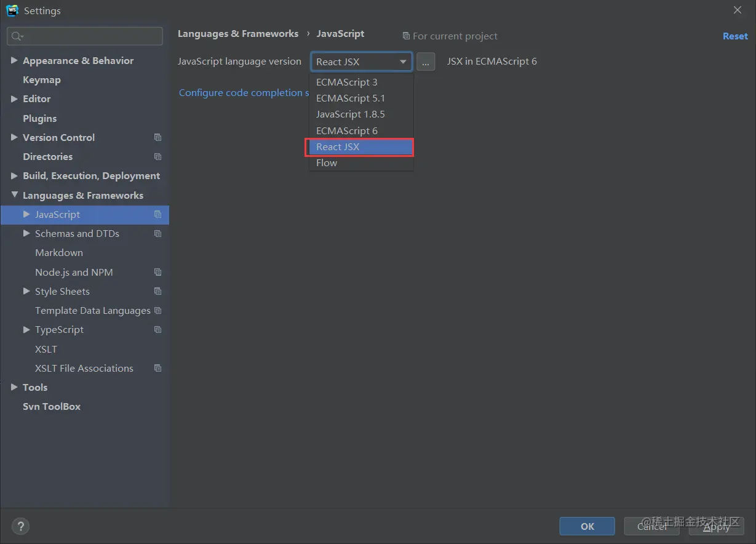
Task: Click the Cancel button
Action: (652, 526)
